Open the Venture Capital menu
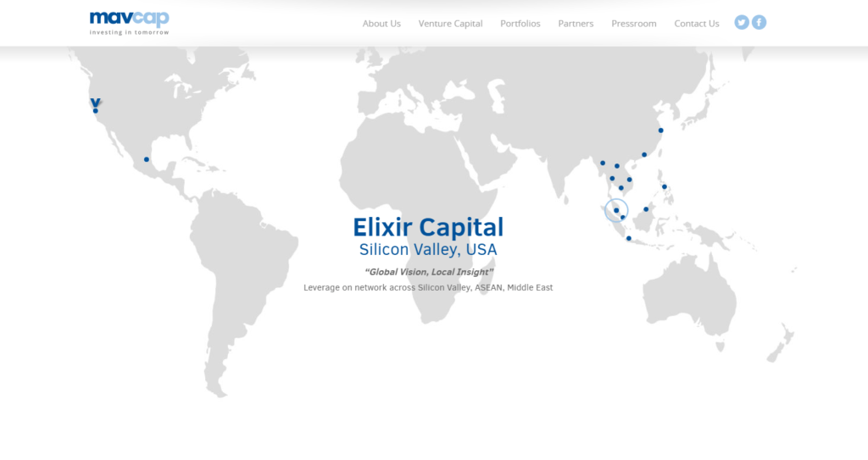 tap(451, 23)
